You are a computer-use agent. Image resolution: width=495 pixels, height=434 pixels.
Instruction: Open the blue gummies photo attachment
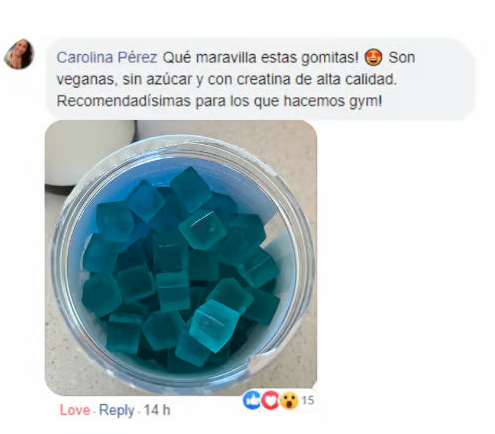tap(181, 258)
